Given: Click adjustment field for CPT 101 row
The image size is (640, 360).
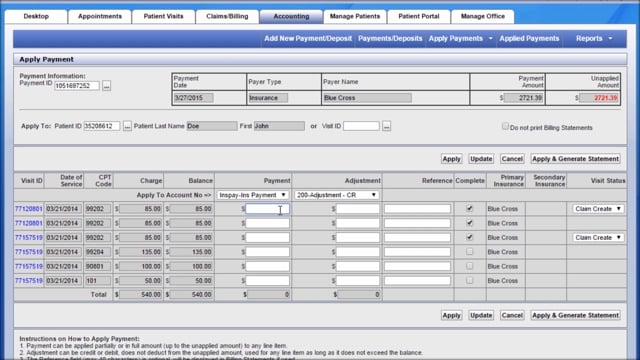Looking at the screenshot, I should [358, 280].
